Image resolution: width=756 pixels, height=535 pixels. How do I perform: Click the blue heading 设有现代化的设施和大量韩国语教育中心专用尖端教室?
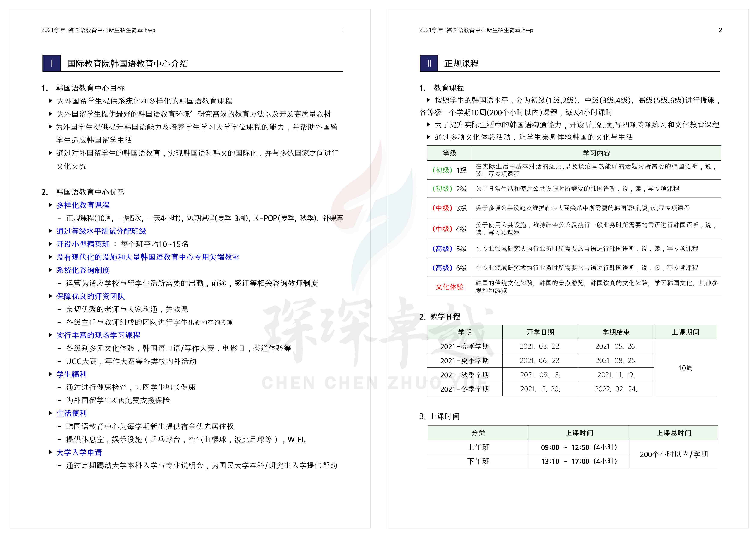(148, 257)
